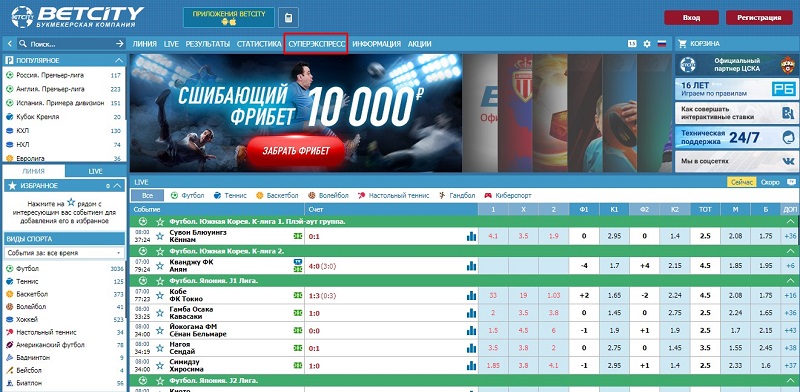The width and height of the screenshot is (800, 392).
Task: Filter live events by Футбол icon
Action: pyautogui.click(x=174, y=195)
